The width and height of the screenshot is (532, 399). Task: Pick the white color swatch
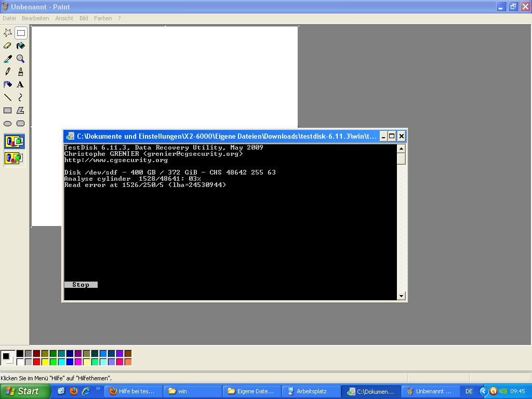pyautogui.click(x=20, y=362)
